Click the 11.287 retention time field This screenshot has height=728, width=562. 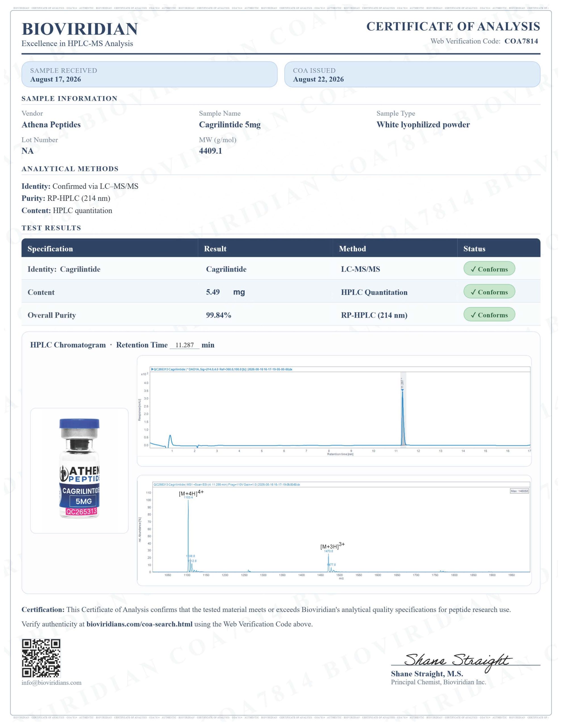[x=185, y=345]
